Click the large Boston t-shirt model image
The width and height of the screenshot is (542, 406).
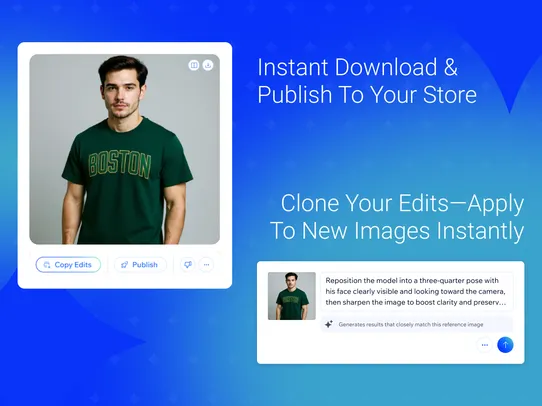coord(124,149)
